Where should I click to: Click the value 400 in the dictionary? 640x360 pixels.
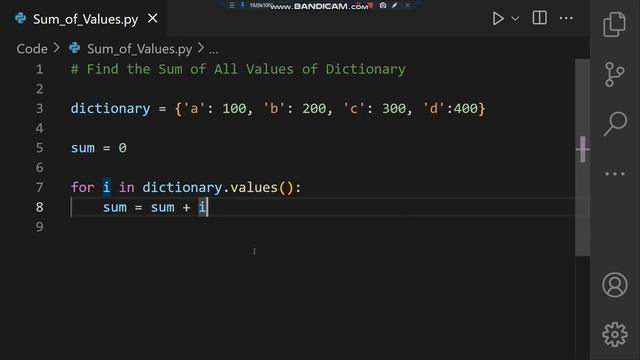click(466, 109)
